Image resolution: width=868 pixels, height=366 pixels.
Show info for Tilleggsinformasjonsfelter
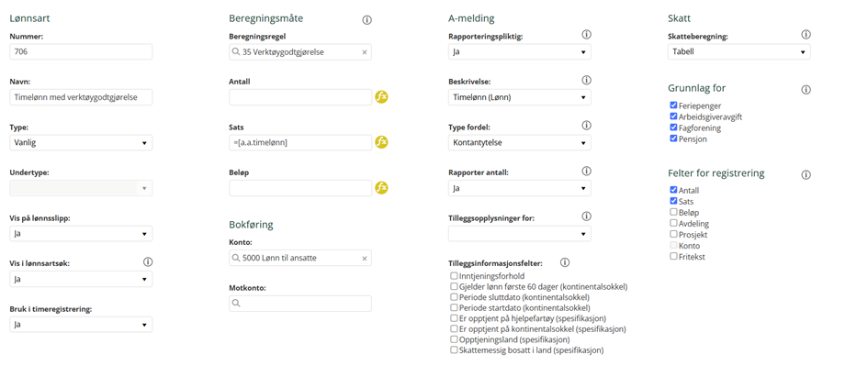click(565, 262)
